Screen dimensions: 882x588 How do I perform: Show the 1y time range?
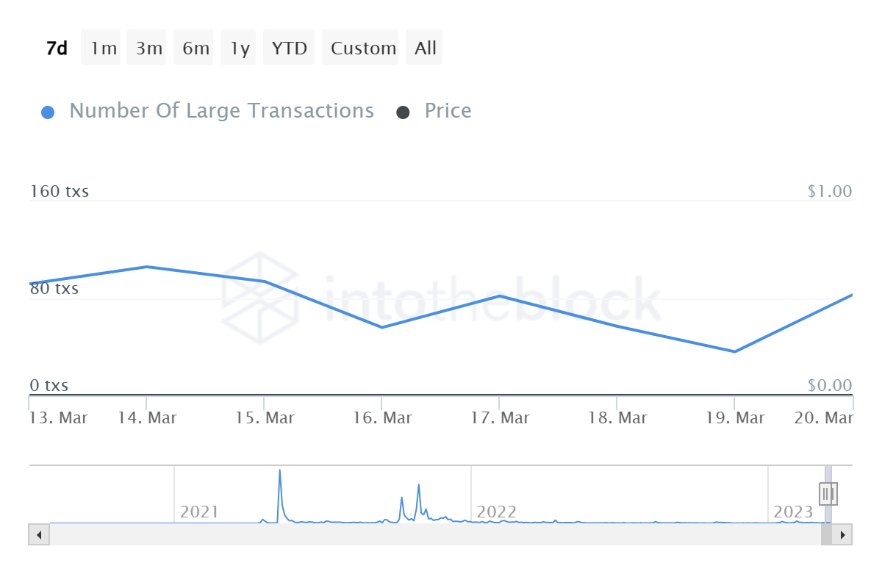239,49
